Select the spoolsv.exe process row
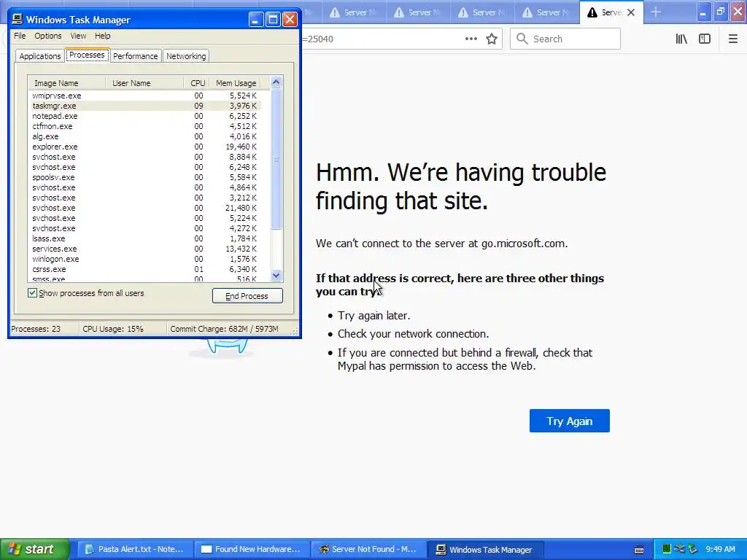Viewport: 747px width, 560px height. tap(145, 177)
